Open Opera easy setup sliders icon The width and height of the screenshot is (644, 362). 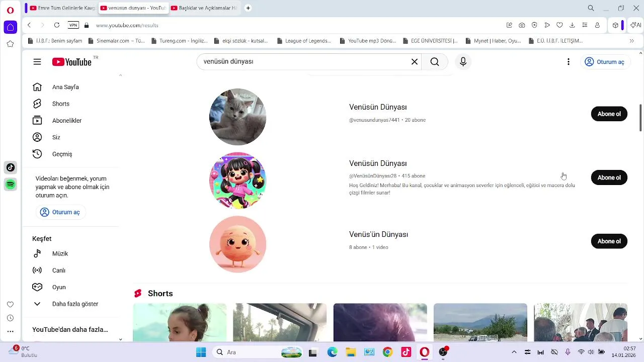[585, 25]
